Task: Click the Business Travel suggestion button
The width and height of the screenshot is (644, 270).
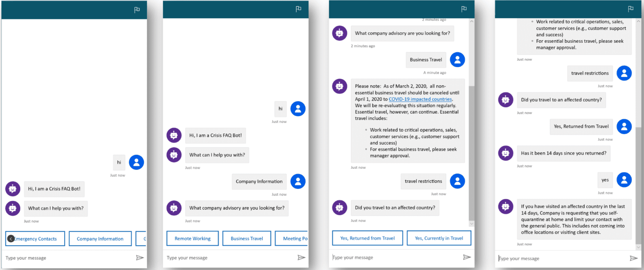Action: point(247,238)
